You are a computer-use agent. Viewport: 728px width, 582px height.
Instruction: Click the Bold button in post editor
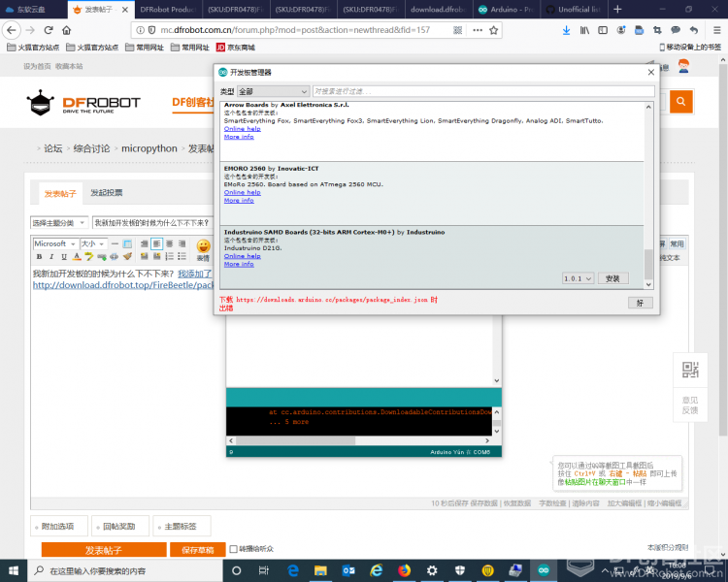click(x=39, y=257)
